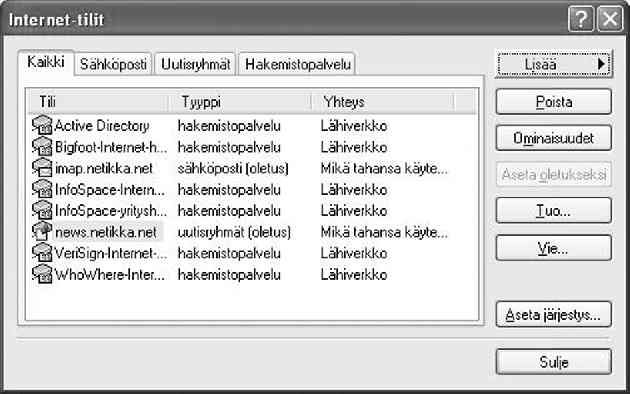Sort list by the Tili column header
630x394 pixels.
98,102
